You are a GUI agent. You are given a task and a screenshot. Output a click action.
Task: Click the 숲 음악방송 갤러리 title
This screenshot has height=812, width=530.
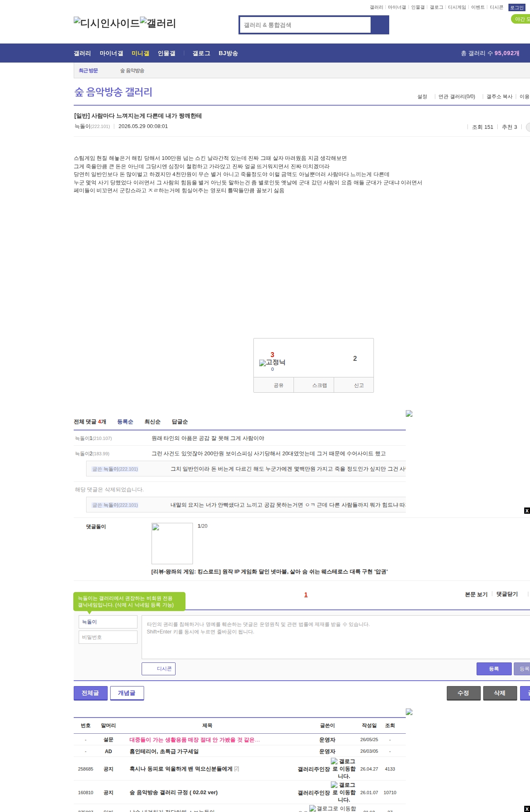[113, 92]
